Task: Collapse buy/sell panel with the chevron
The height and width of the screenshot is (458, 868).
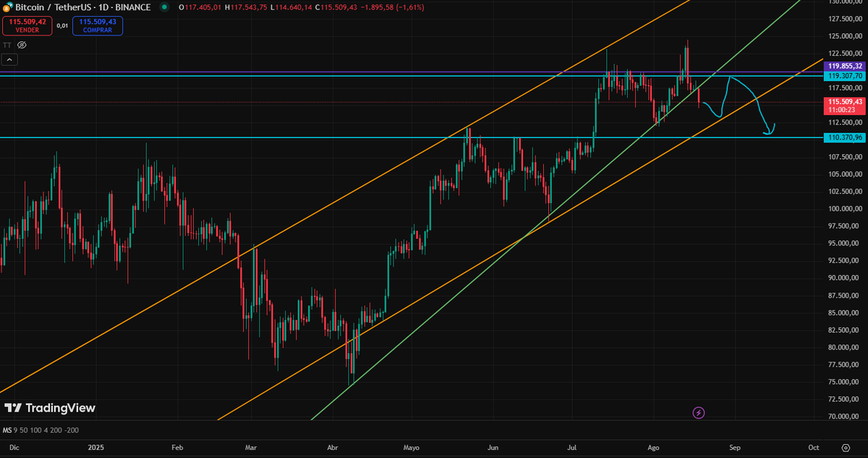Action: coord(9,59)
